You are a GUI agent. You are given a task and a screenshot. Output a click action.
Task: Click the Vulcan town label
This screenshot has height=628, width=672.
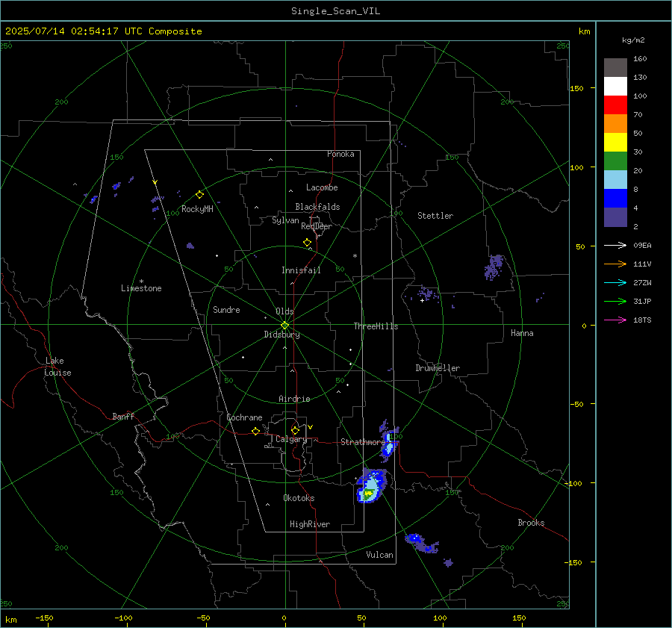(x=379, y=555)
